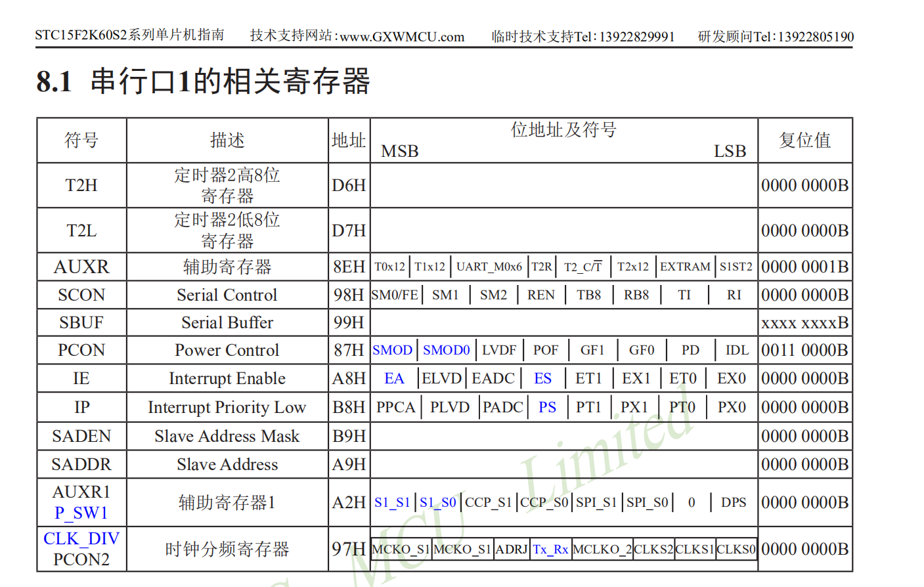This screenshot has width=924, height=587.
Task: Click the SADEN Slave Address Mask description
Action: coord(227,436)
